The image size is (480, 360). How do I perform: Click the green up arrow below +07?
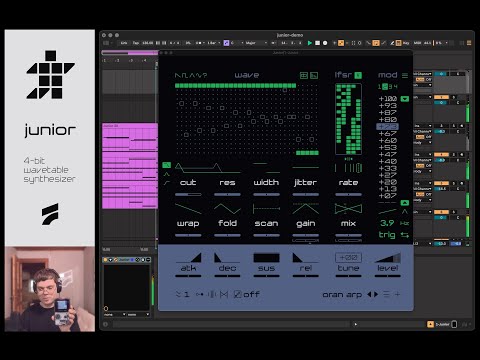point(405,203)
